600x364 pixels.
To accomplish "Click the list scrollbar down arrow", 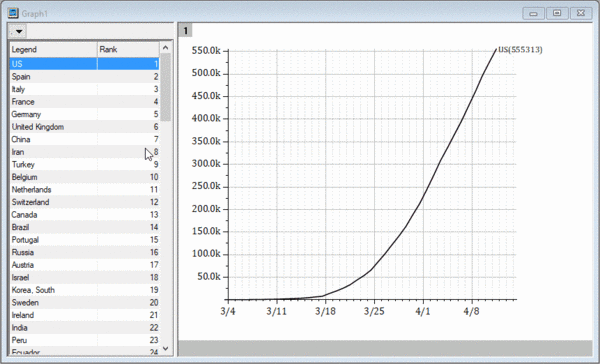I will tap(165, 348).
